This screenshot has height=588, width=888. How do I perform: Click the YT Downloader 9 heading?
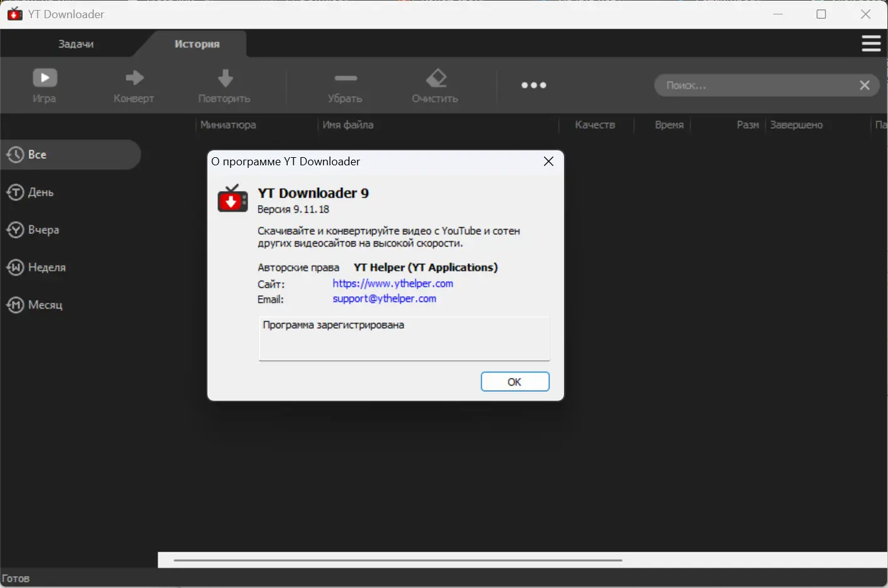point(313,193)
